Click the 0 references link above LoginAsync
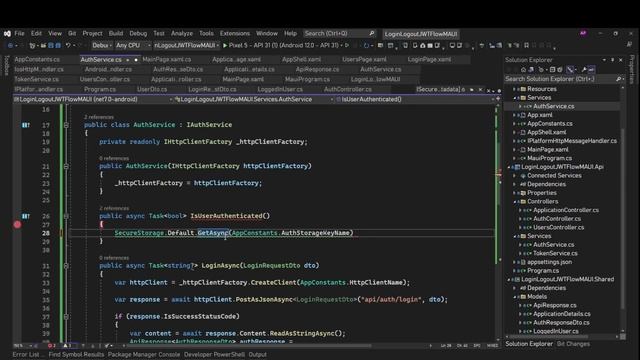 tap(114, 258)
